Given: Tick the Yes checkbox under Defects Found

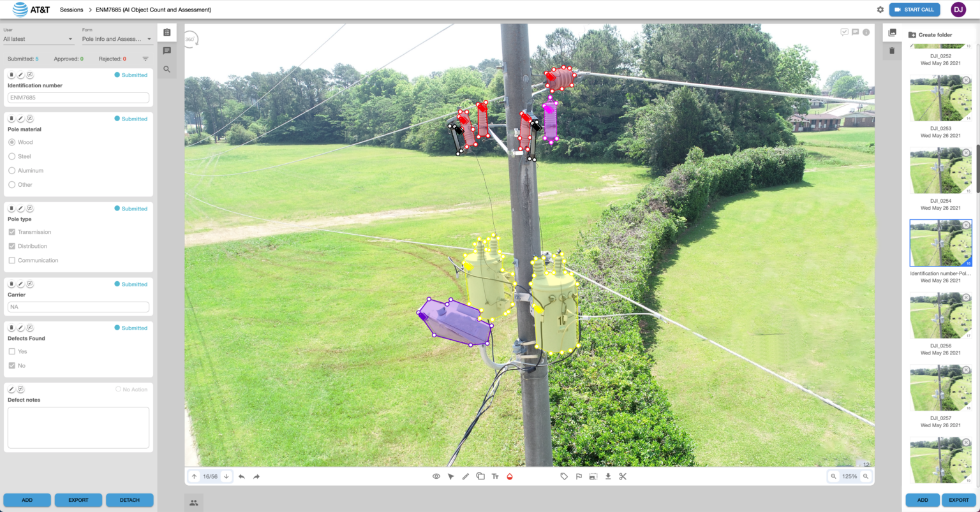Looking at the screenshot, I should point(12,351).
